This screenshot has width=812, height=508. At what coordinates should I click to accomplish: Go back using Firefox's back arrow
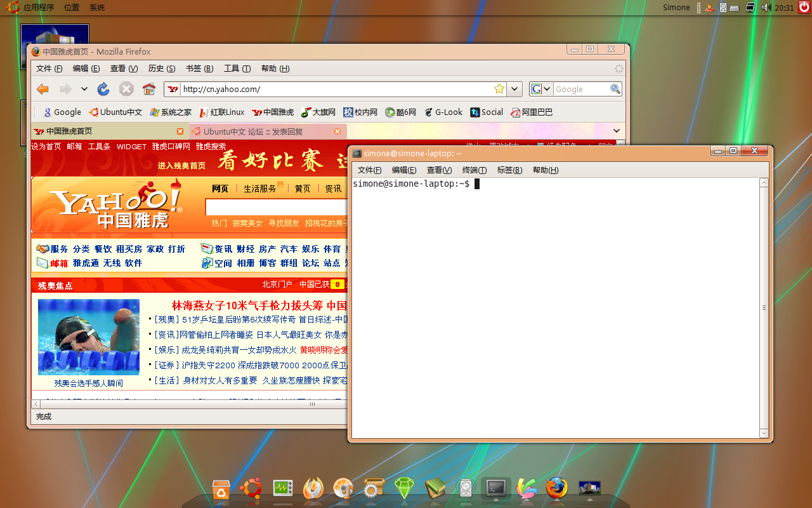click(43, 89)
